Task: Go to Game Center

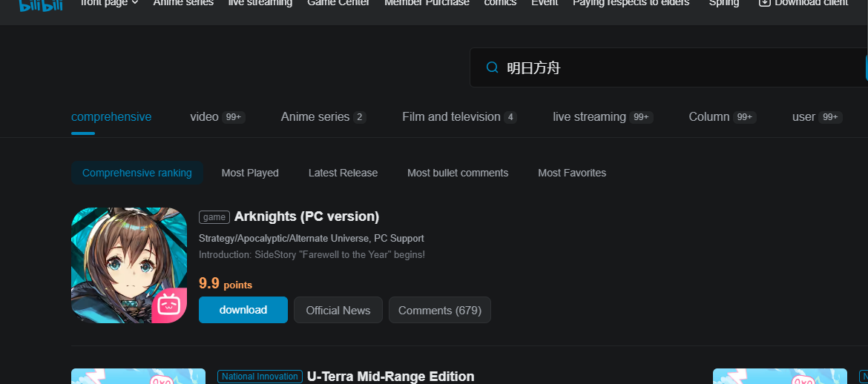Action: 338,3
